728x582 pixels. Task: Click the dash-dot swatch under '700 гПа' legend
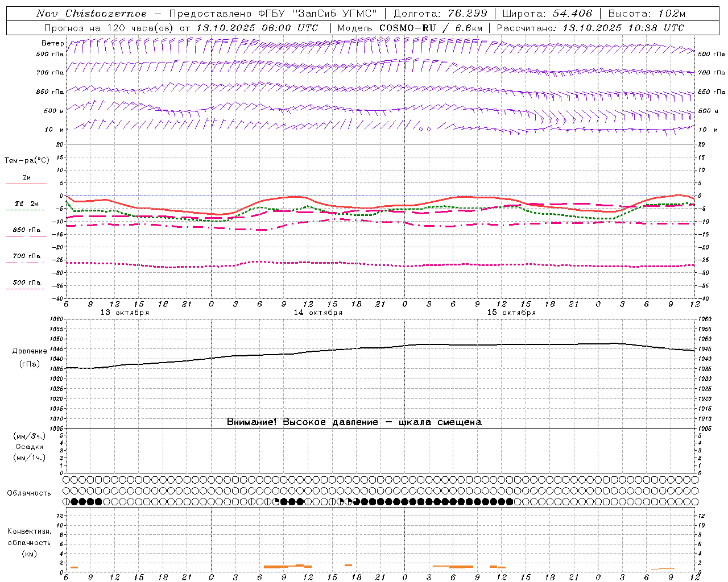[26, 263]
